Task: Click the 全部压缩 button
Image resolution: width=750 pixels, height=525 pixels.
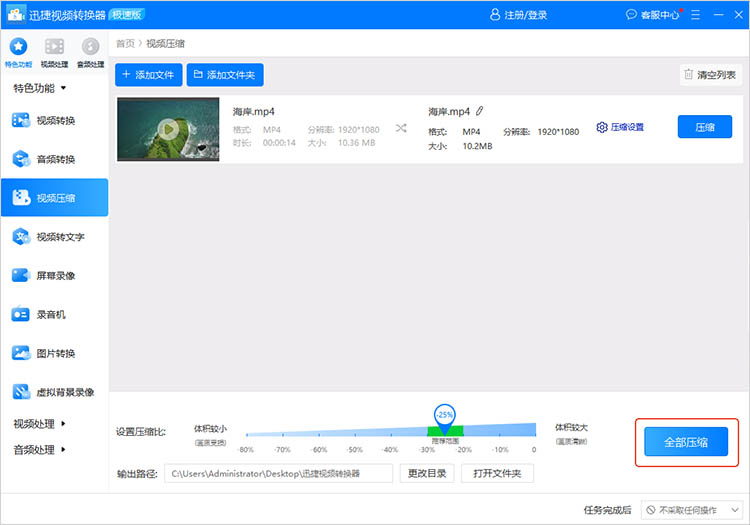Action: click(x=686, y=442)
